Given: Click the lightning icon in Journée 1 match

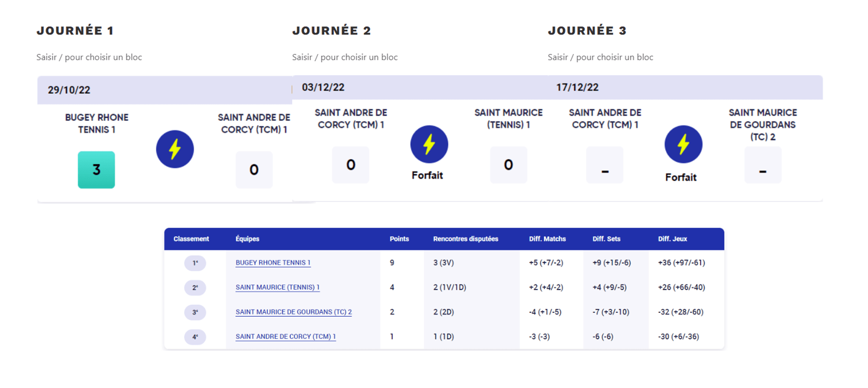Looking at the screenshot, I should click(175, 149).
